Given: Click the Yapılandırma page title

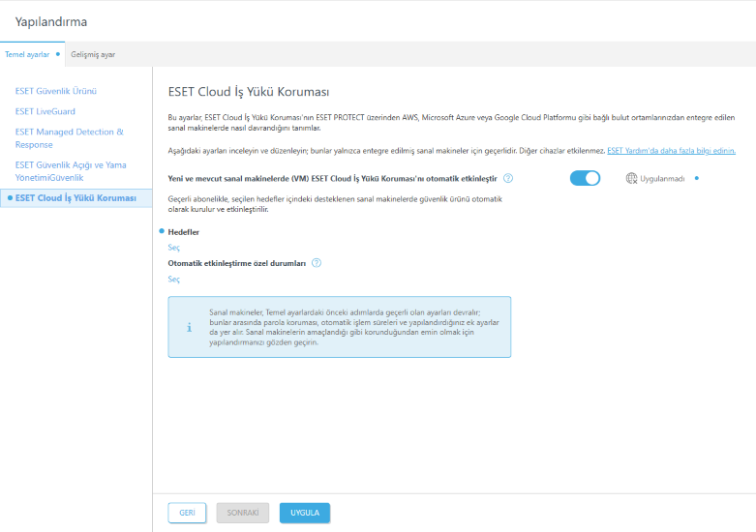Looking at the screenshot, I should [51, 21].
